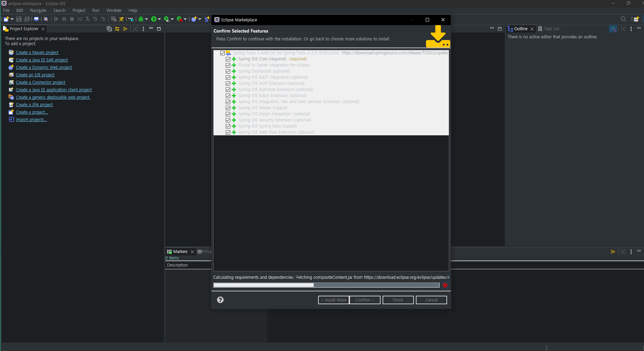Click the Save All toolbar icon
The width and height of the screenshot is (644, 351).
pos(27,19)
